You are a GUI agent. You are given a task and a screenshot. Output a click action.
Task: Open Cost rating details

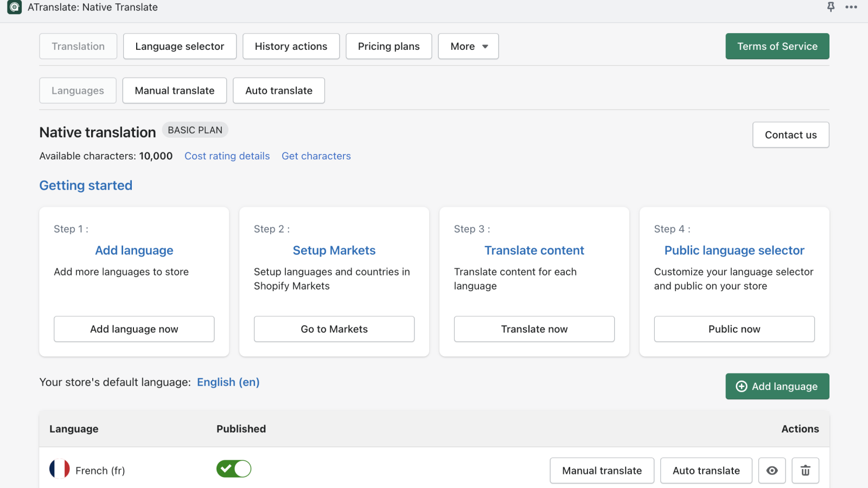coord(227,156)
